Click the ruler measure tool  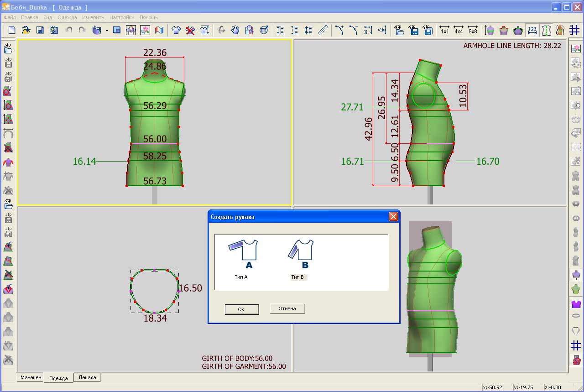pyautogui.click(x=323, y=30)
